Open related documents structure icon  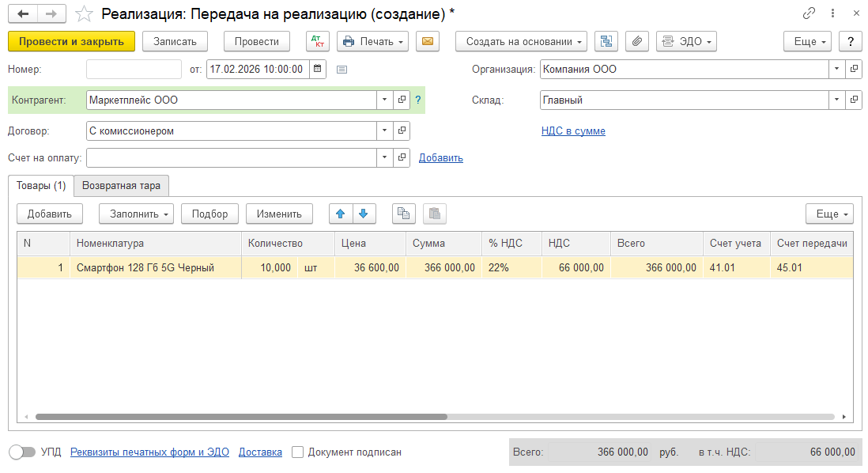tap(606, 42)
